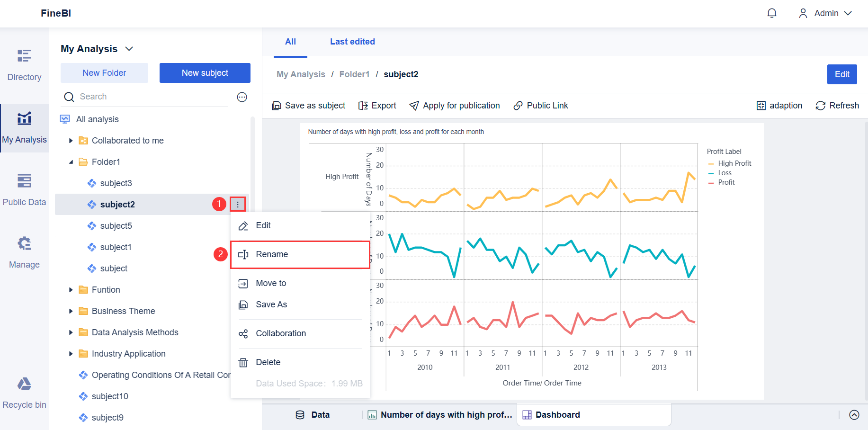This screenshot has height=430, width=868.
Task: Click the notification bell icon
Action: tap(772, 13)
